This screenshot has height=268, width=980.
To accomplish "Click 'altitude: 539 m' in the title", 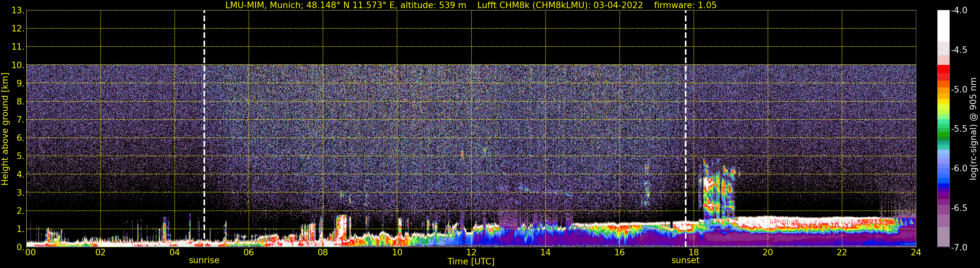I will tap(433, 5).
